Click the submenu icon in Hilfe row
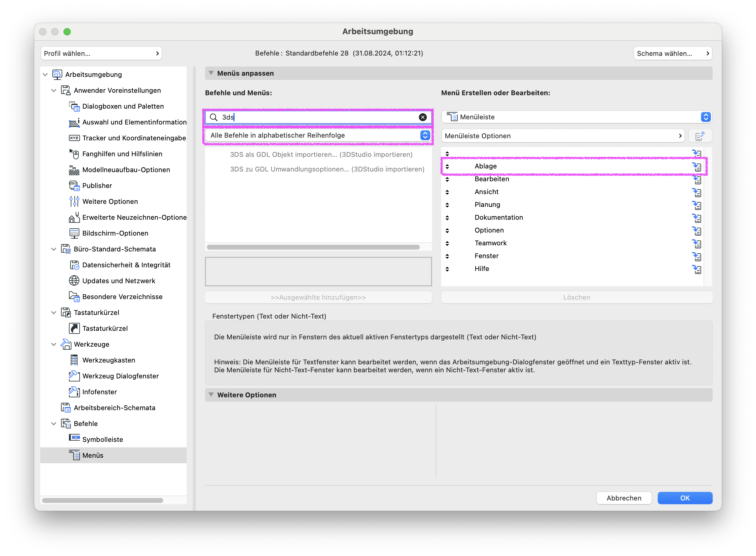Viewport: 756px width, 556px height. [697, 269]
